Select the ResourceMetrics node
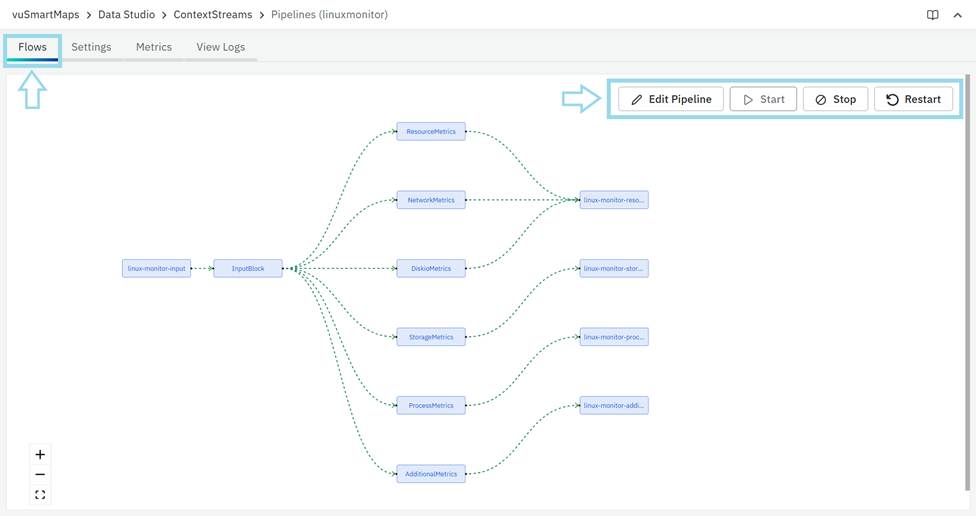The image size is (976, 516). tap(431, 131)
